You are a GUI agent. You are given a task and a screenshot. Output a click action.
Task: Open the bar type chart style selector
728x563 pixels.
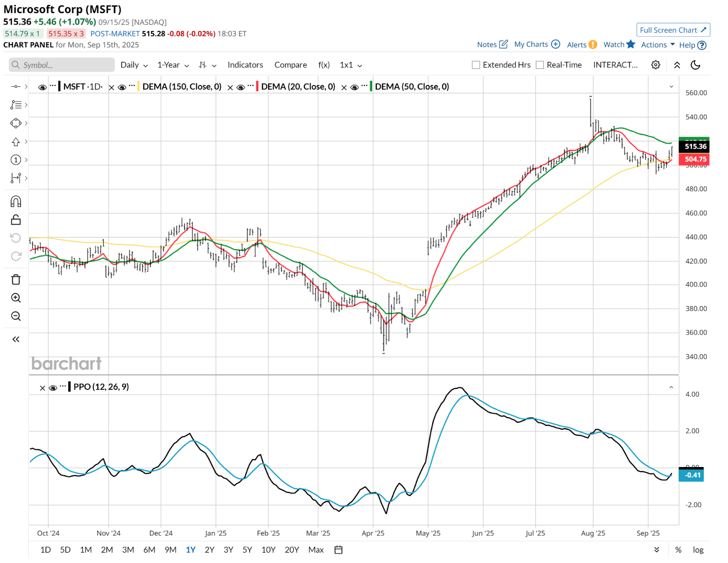click(x=207, y=65)
